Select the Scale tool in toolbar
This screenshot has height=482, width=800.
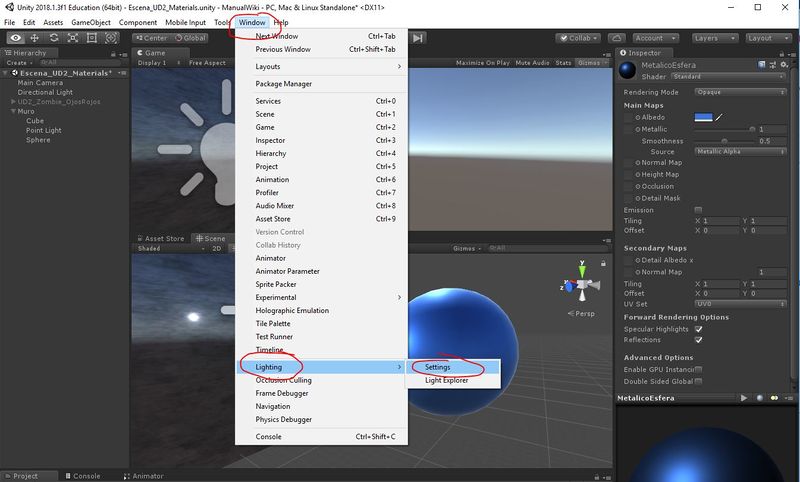tap(72, 38)
